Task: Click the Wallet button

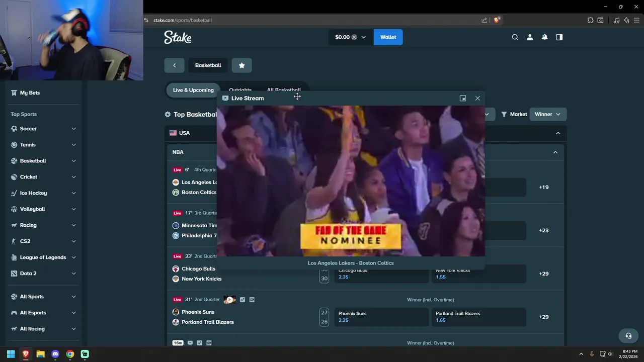Action: [x=388, y=37]
